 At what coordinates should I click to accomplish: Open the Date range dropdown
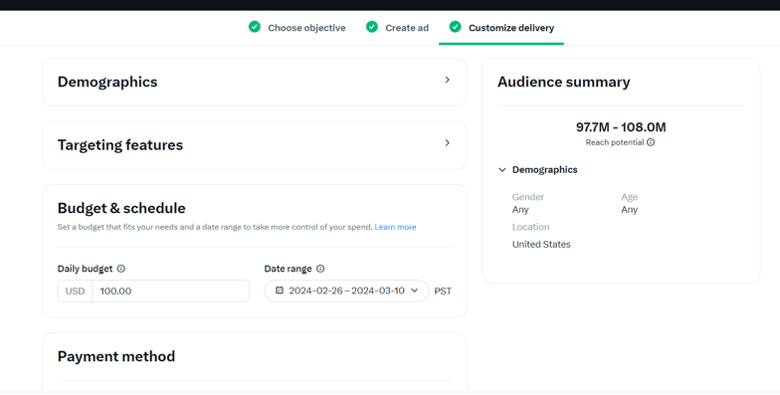346,291
